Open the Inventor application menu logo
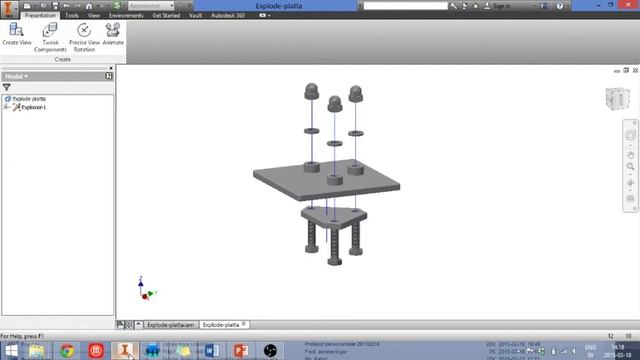 click(x=8, y=9)
